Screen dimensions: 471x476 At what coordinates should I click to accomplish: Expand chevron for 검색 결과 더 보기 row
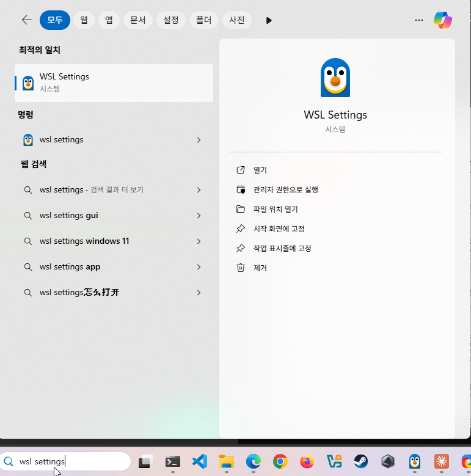click(199, 190)
